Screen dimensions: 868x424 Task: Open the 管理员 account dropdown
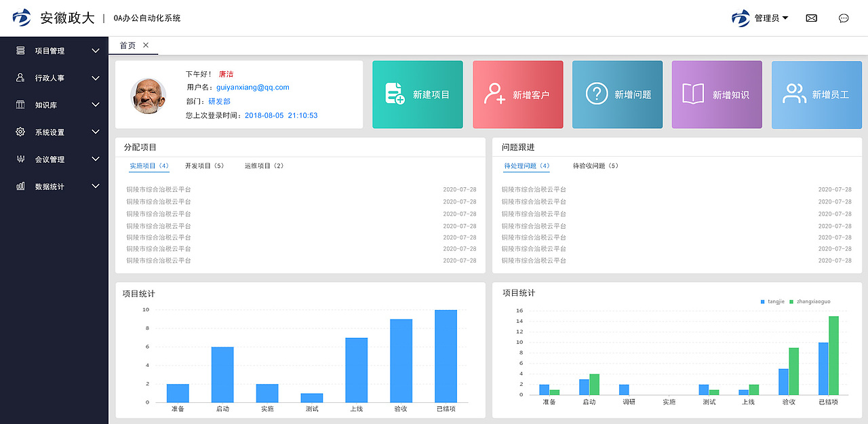[x=770, y=18]
